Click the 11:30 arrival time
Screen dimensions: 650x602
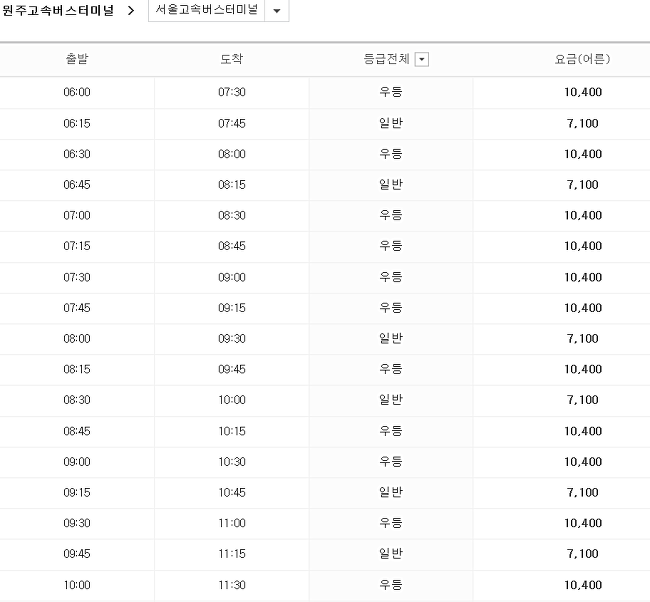click(232, 585)
